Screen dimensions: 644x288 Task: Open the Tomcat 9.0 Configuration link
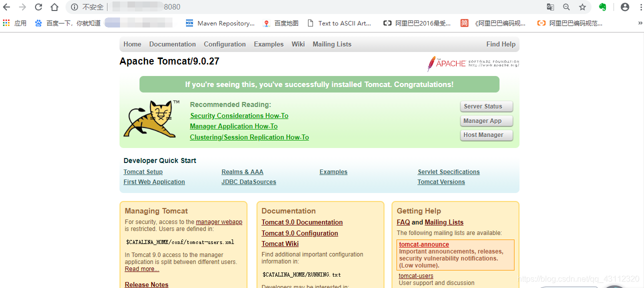pyautogui.click(x=299, y=233)
